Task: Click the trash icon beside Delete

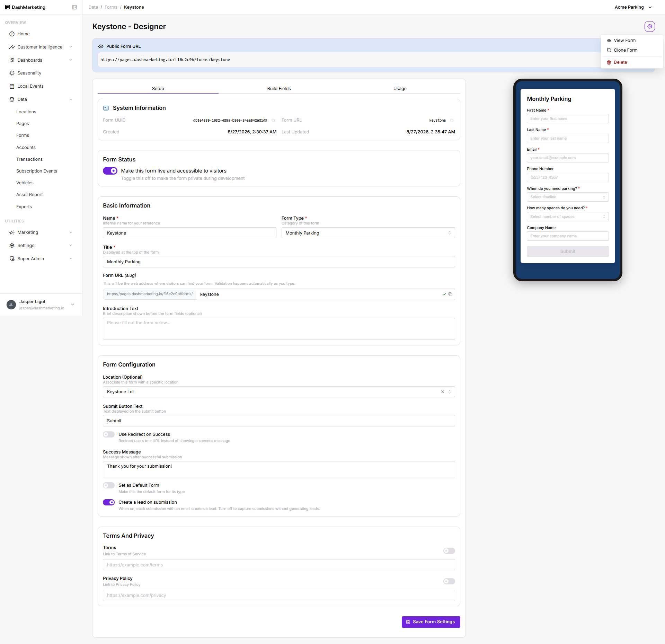Action: click(x=609, y=62)
